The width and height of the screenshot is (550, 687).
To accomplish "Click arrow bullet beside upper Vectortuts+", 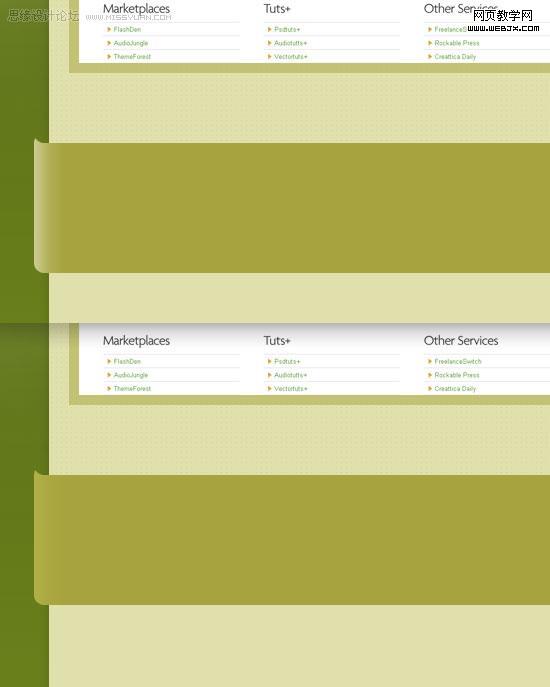I will [270, 57].
